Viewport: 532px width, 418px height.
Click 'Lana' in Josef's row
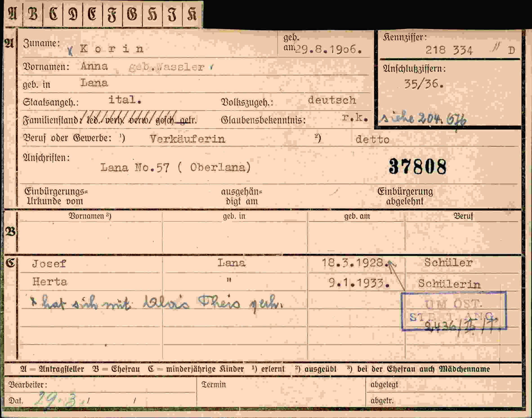click(x=231, y=263)
